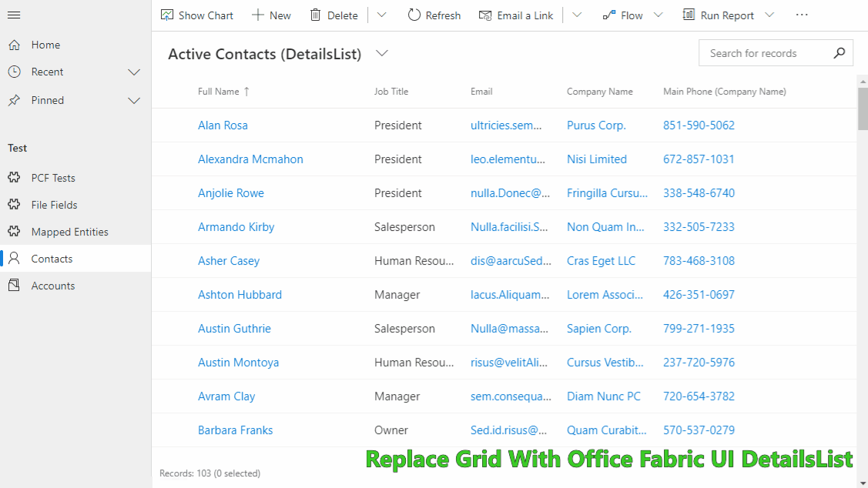Image resolution: width=868 pixels, height=488 pixels.
Task: Sort by Job Title column header
Action: click(390, 92)
